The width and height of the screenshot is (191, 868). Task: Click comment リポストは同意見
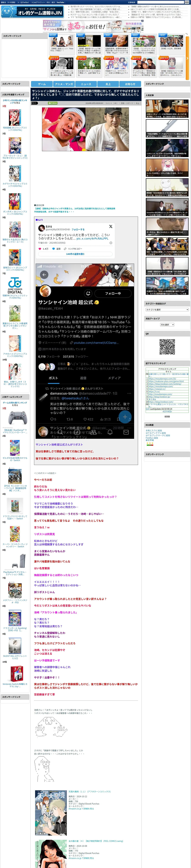[x=44, y=534]
